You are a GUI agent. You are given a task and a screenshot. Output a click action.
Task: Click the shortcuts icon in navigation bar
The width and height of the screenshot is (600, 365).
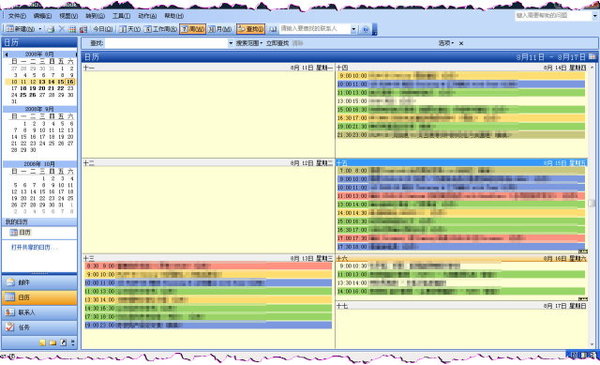pos(63,342)
